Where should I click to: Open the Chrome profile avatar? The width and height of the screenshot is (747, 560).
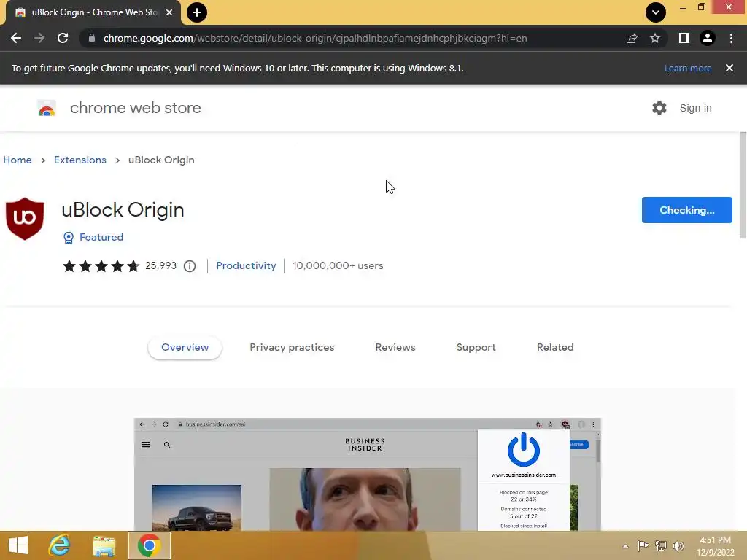coord(708,38)
